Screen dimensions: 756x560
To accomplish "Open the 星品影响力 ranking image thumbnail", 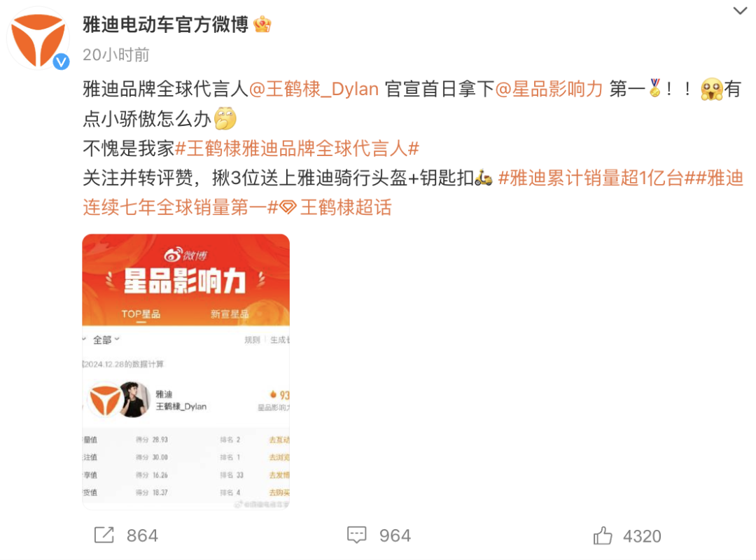I will [x=185, y=372].
